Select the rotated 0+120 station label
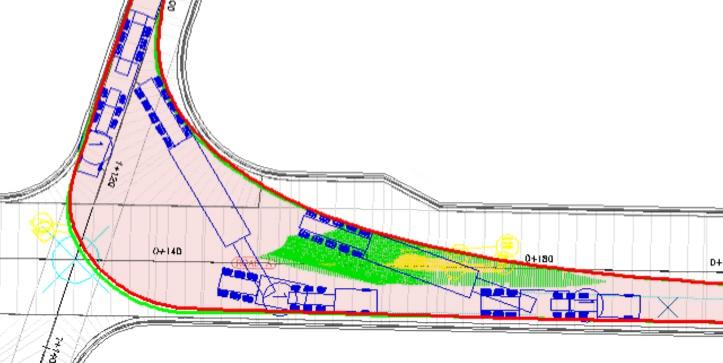The height and width of the screenshot is (363, 723). 114,174
